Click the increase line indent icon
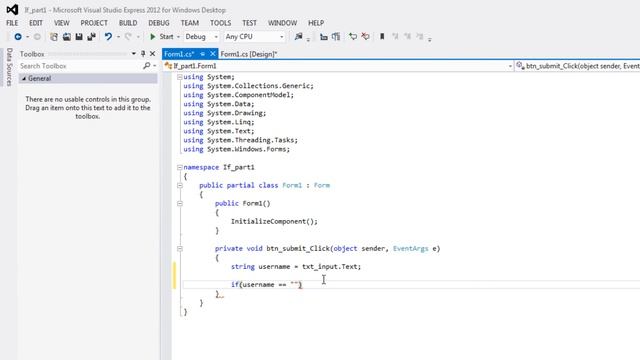Image resolution: width=640 pixels, height=360 pixels. (x=336, y=37)
